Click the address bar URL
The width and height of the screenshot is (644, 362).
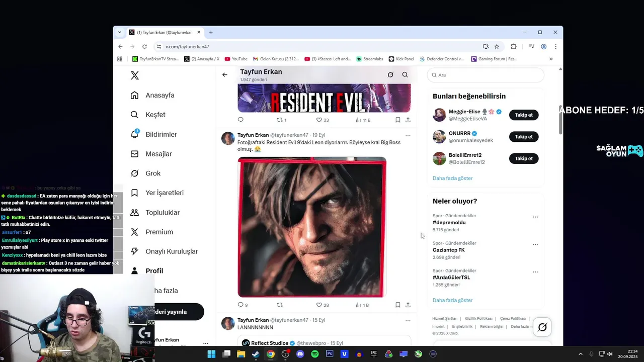coord(187,47)
